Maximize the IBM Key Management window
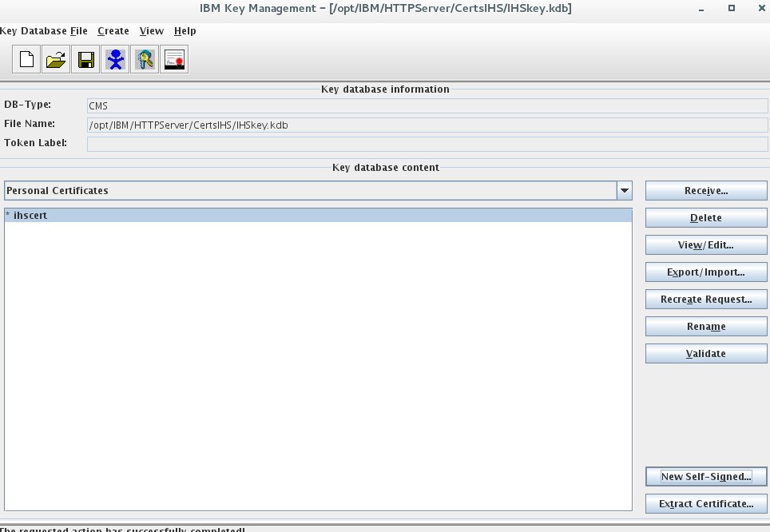Screen dimensions: 770x532 731,8
